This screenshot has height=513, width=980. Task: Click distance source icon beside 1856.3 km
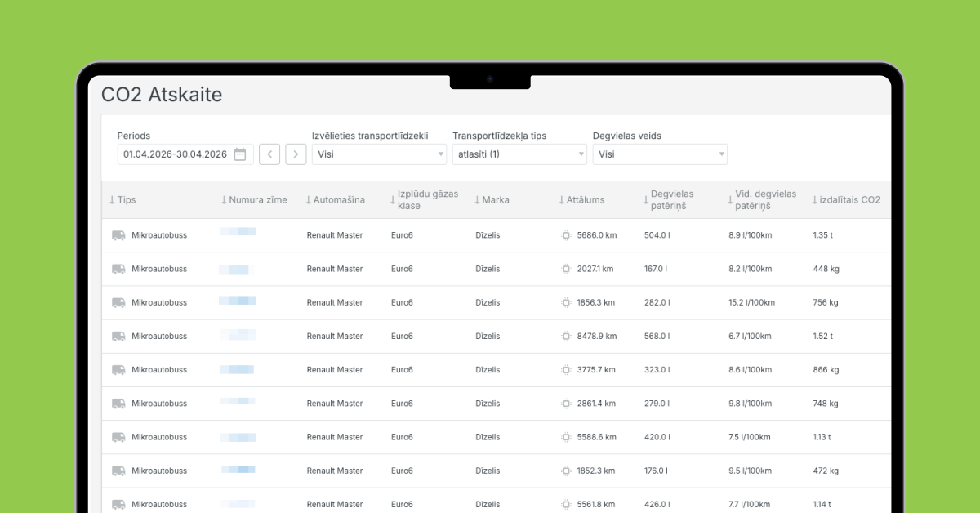566,302
